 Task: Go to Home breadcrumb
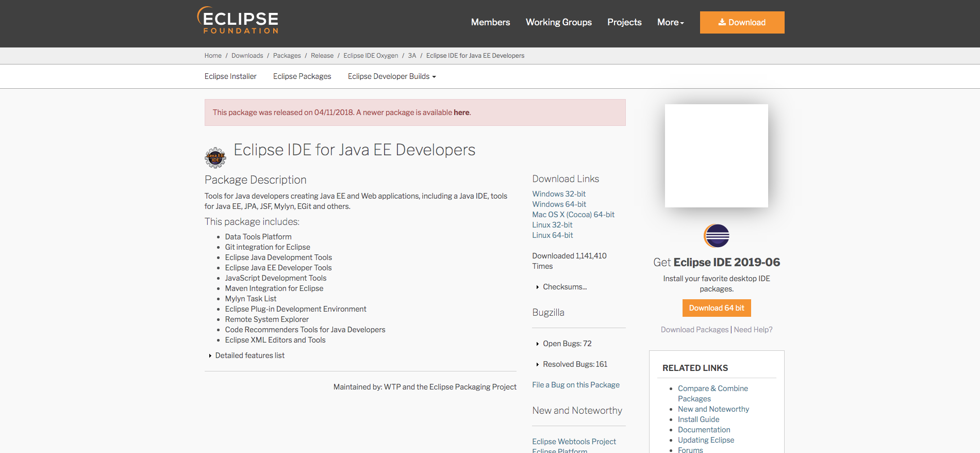click(213, 56)
